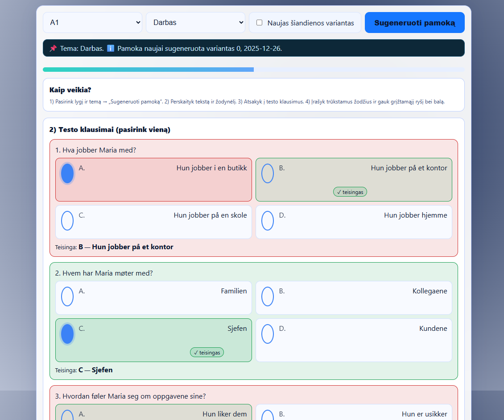Click the Kaip veikia instructions panel
Screen dimensions: 504x420
pos(253,95)
